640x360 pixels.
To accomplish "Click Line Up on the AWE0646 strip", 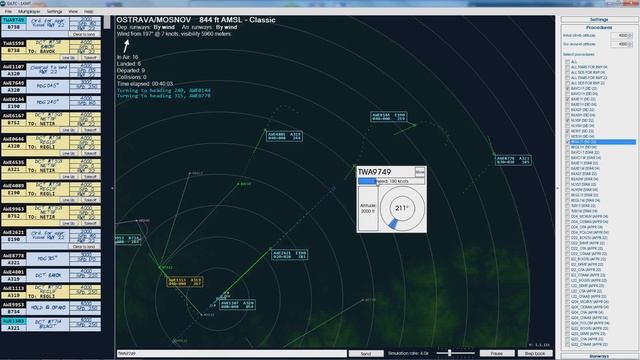I will pyautogui.click(x=69, y=153).
